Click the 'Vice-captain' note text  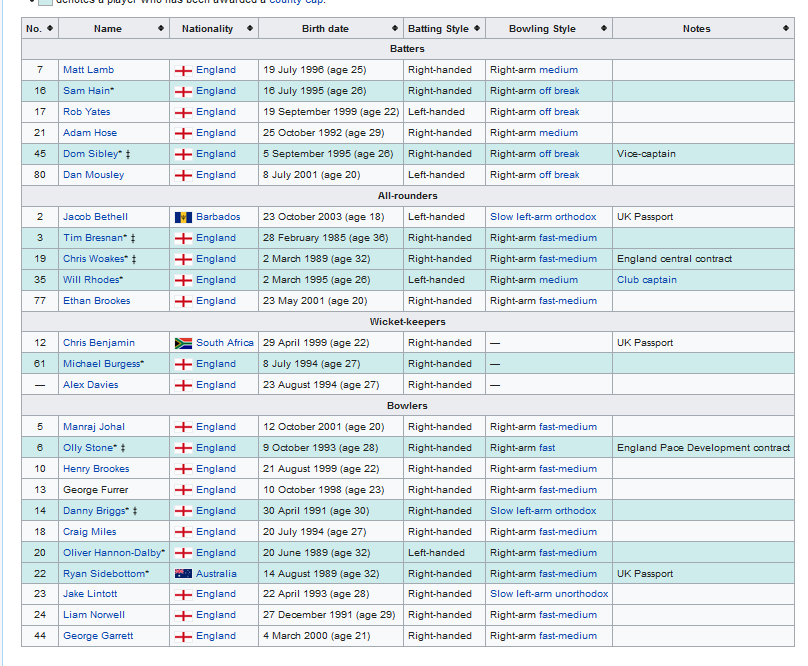pyautogui.click(x=646, y=154)
